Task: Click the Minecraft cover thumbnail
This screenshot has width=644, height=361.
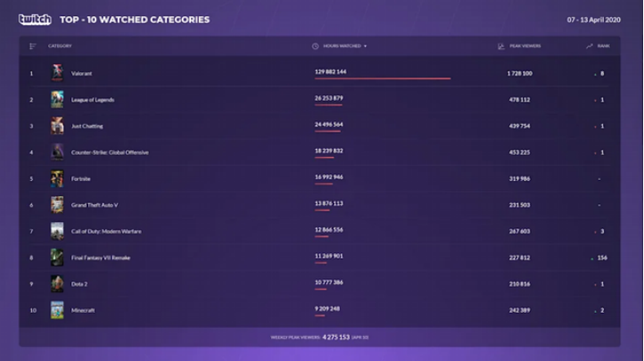Action: click(x=57, y=310)
